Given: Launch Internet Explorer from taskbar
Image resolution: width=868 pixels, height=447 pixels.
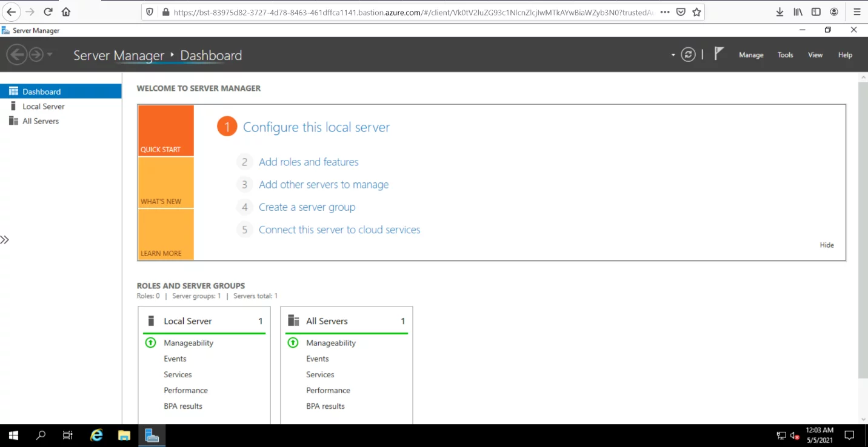Looking at the screenshot, I should tap(96, 435).
